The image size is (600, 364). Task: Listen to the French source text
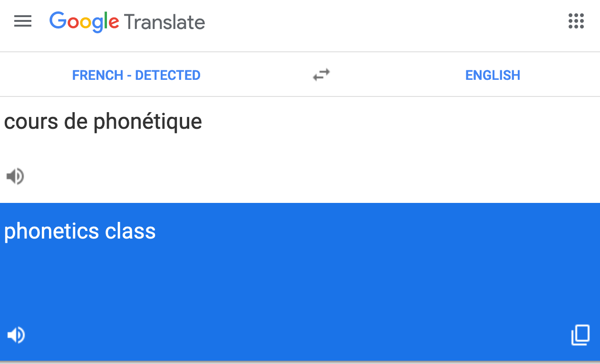(x=15, y=176)
